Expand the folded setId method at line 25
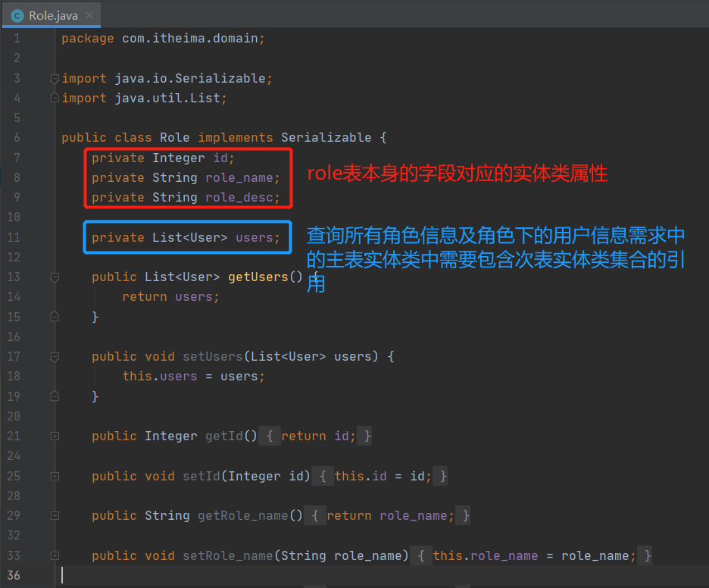The width and height of the screenshot is (709, 588). tap(55, 476)
